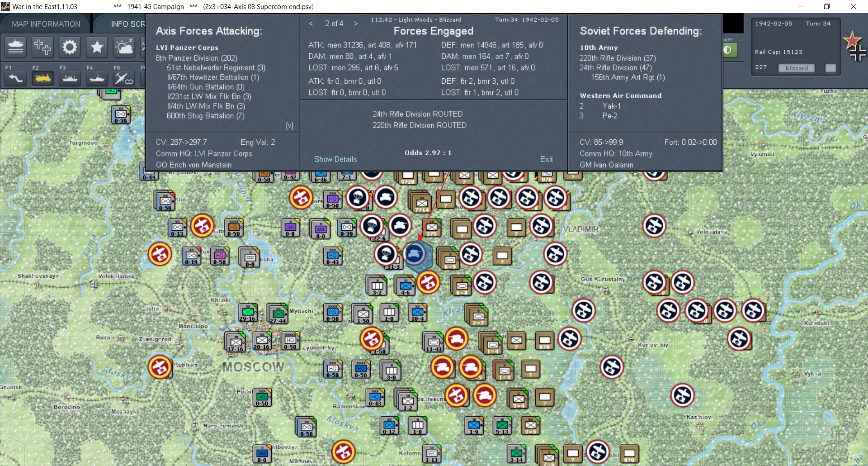
Task: Exit the combat report window
Action: 547,159
